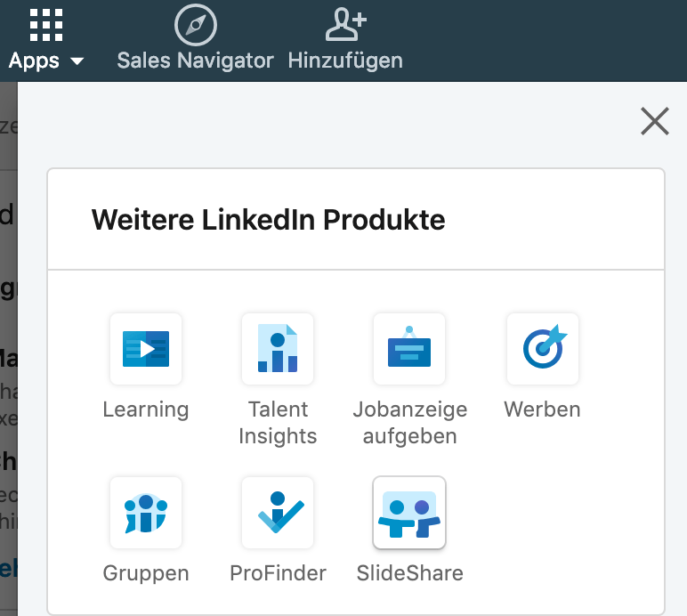Click the Werben text label
Image resolution: width=687 pixels, height=616 pixels.
(x=542, y=409)
